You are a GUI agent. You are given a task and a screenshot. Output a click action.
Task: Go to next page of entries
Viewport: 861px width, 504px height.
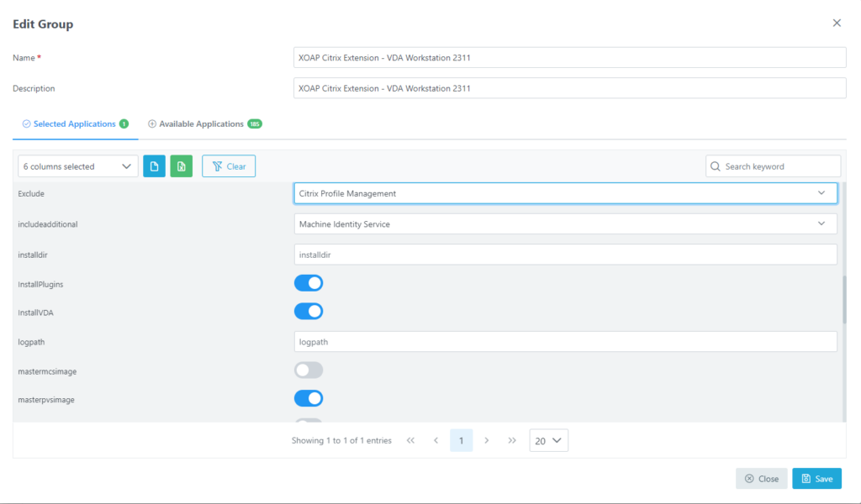tap(487, 440)
